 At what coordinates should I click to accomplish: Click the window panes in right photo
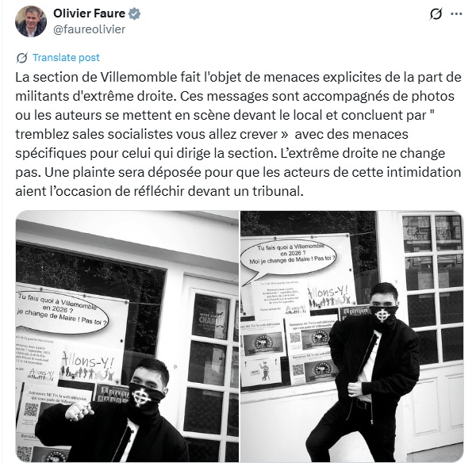(432, 289)
